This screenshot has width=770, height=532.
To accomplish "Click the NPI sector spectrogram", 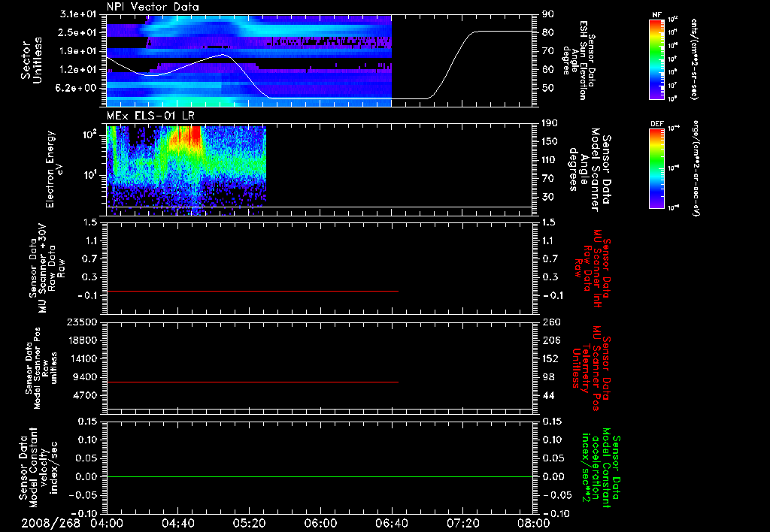I will (x=249, y=60).
